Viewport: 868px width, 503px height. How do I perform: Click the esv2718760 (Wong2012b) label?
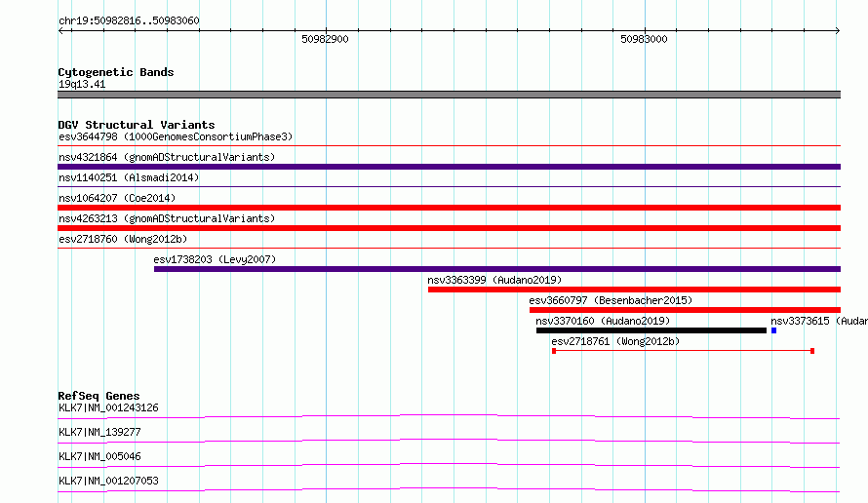coord(123,239)
